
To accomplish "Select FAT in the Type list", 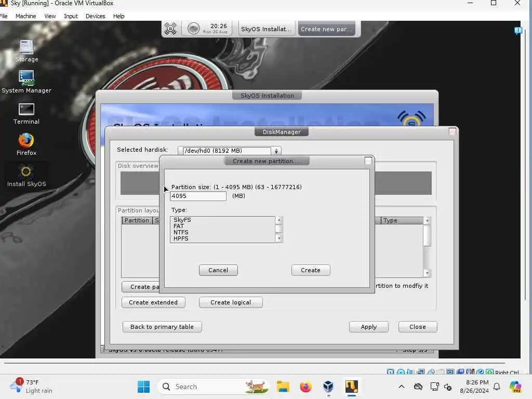I will point(222,226).
